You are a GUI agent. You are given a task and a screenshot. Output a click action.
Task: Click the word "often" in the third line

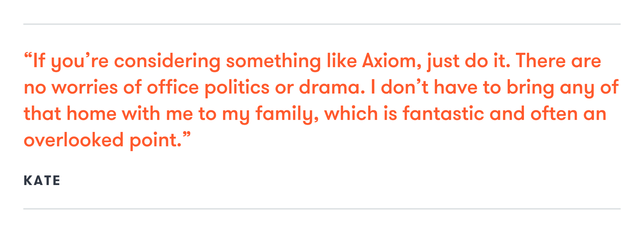tap(554, 114)
